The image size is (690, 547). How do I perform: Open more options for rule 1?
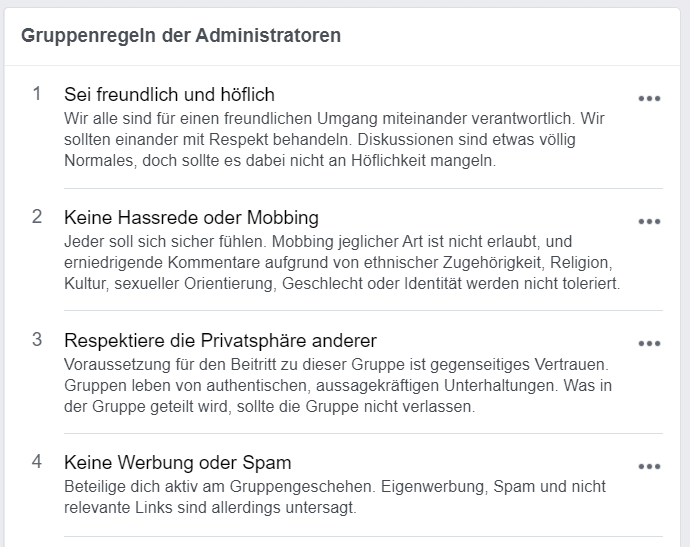click(x=649, y=99)
